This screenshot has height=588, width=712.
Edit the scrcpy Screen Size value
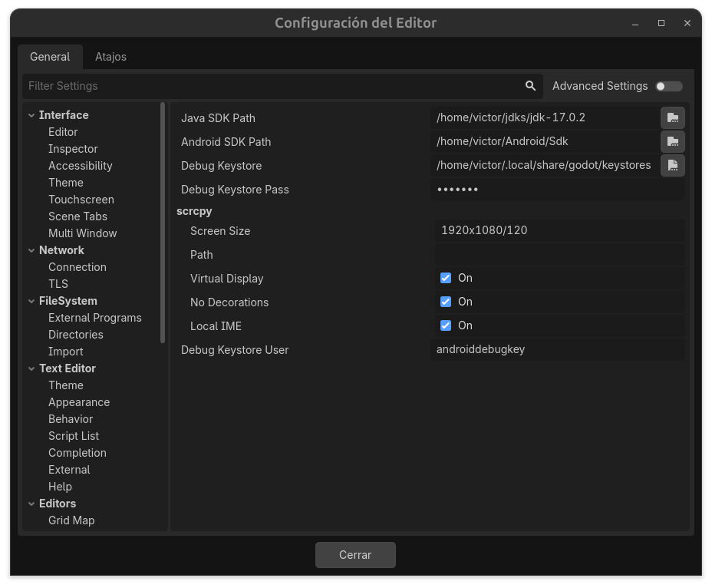point(559,230)
